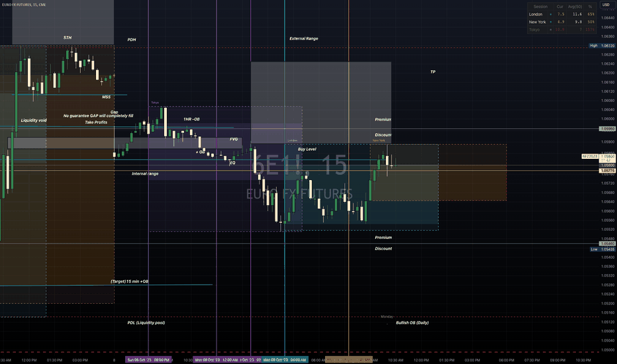Select the New York row in session table
Viewport: 617px width, 364px height.
click(x=561, y=22)
